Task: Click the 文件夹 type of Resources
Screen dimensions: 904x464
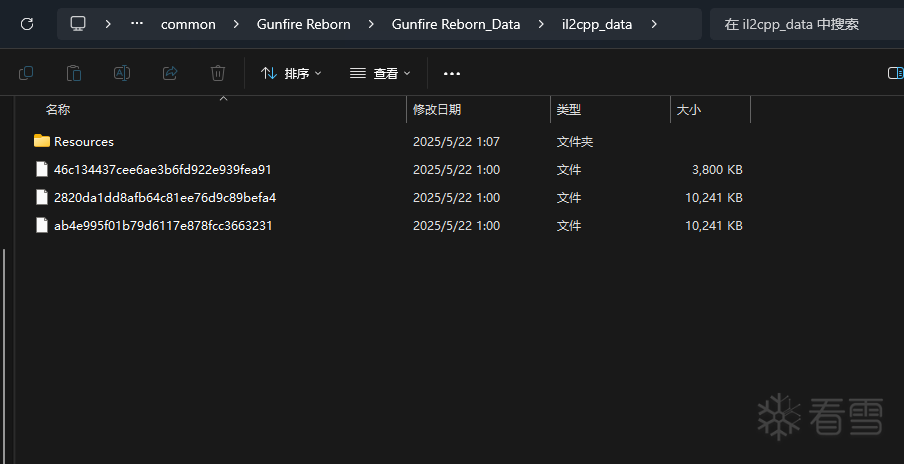Action: click(x=574, y=141)
